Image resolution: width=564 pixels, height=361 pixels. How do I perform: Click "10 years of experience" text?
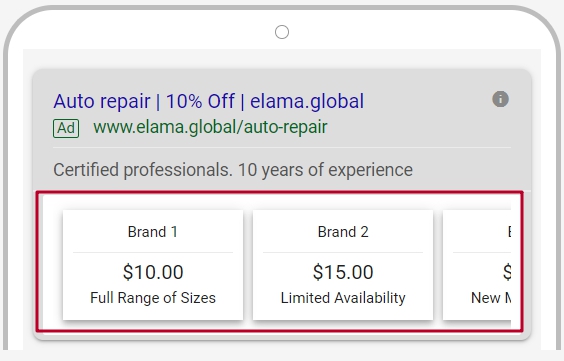pyautogui.click(x=325, y=170)
